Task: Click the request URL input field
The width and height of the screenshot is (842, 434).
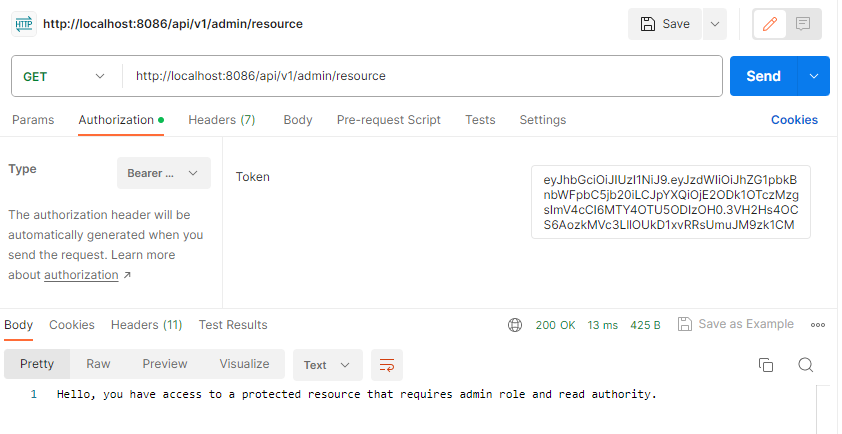Action: tap(422, 76)
